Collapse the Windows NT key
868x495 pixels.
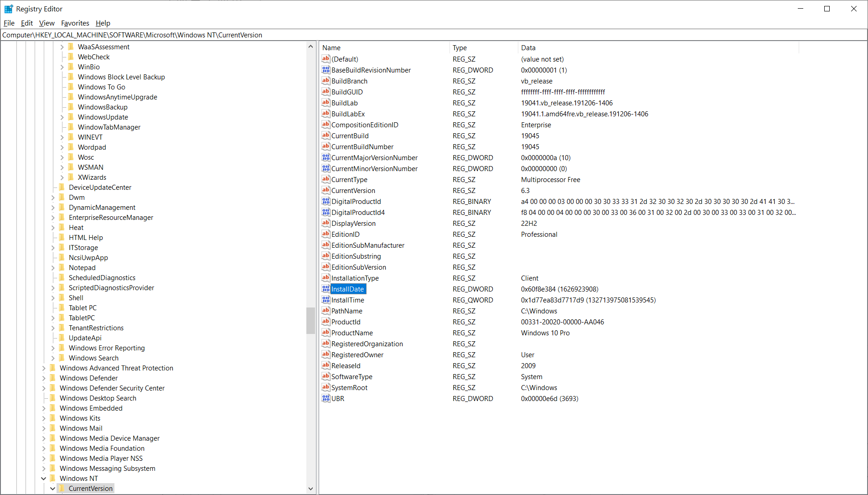coord(44,478)
